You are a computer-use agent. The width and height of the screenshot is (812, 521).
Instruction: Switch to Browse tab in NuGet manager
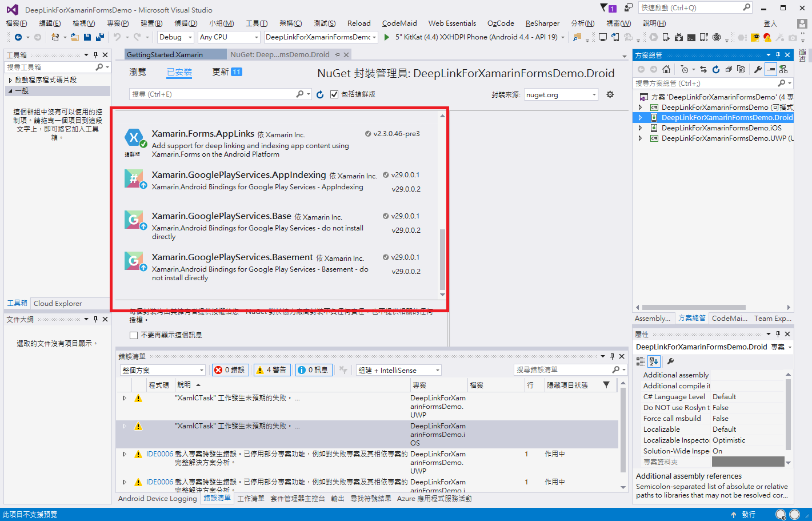click(138, 72)
